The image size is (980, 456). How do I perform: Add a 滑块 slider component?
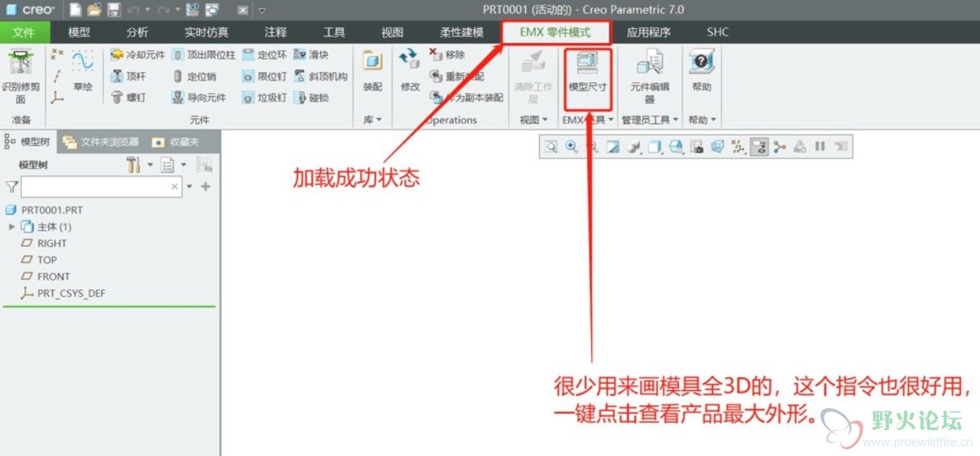click(x=312, y=55)
